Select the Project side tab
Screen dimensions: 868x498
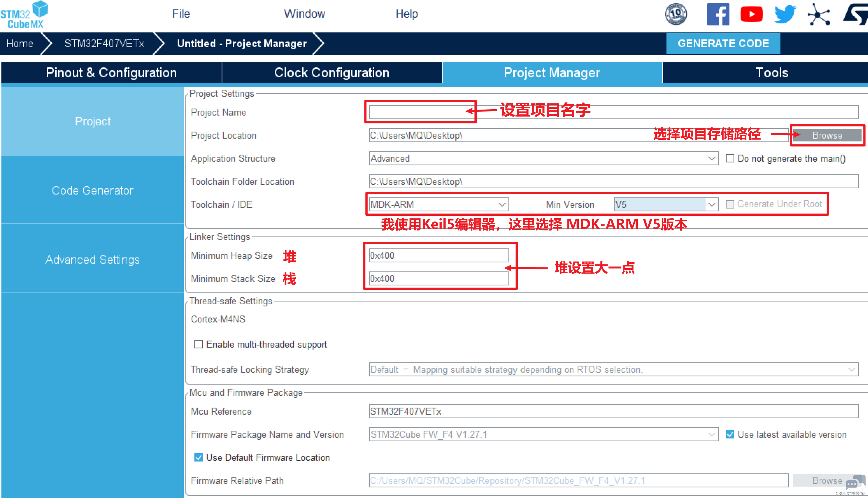[x=92, y=121]
